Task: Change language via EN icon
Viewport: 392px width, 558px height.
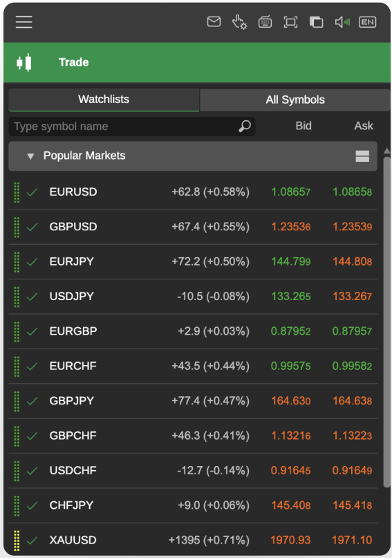Action: coord(367,22)
